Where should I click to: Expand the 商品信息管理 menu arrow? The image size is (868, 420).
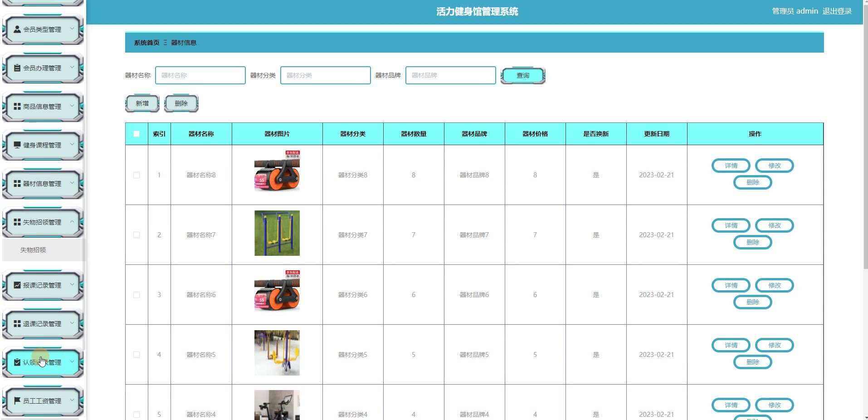point(72,106)
